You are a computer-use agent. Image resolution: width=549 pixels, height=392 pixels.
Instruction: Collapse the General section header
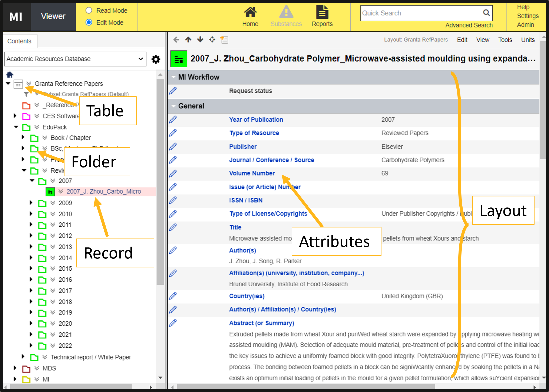[x=173, y=106]
